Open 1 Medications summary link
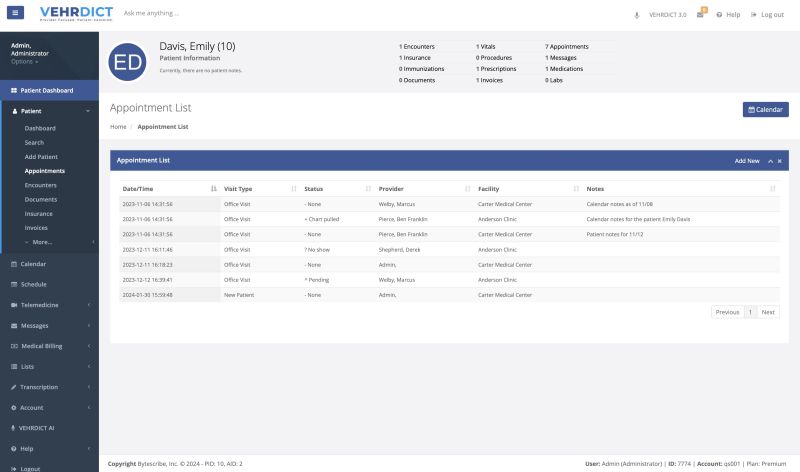Image resolution: width=800 pixels, height=472 pixels. click(x=564, y=69)
